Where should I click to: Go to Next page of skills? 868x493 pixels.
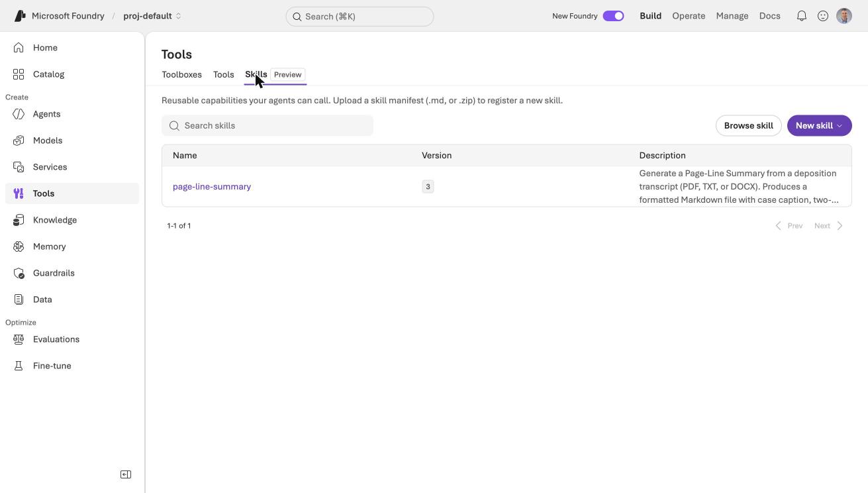tap(829, 226)
